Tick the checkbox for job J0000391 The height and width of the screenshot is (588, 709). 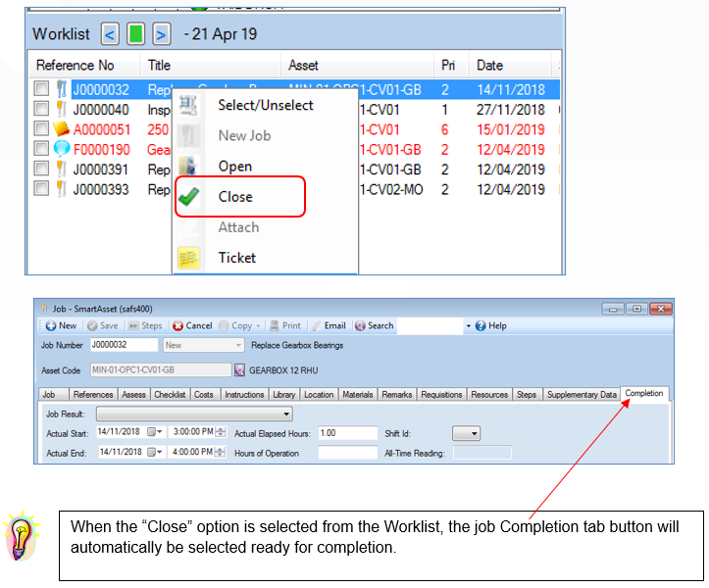pos(41,169)
